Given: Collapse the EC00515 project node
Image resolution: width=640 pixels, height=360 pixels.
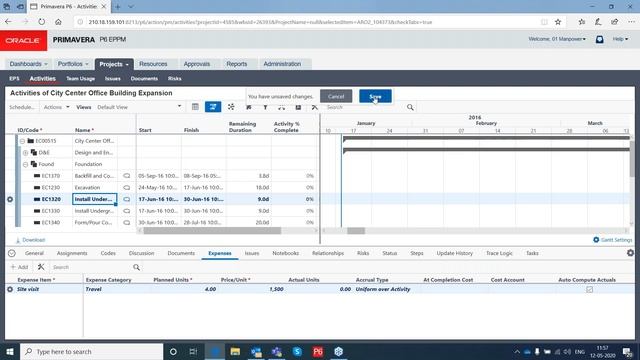Looking at the screenshot, I should pos(22,141).
